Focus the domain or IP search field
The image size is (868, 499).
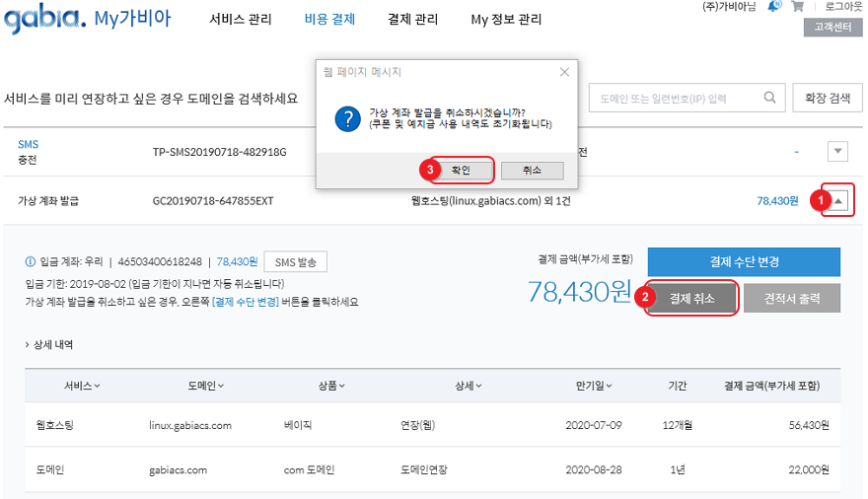pyautogui.click(x=687, y=98)
